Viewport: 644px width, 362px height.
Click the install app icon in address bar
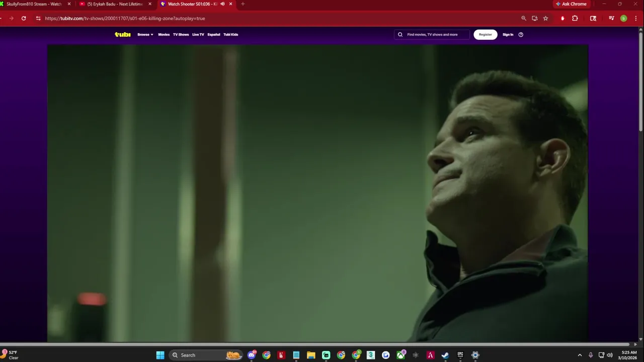[534, 18]
